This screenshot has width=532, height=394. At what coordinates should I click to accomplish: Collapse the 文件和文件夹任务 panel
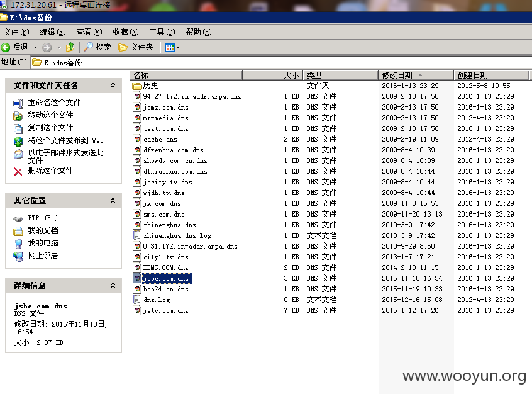(x=113, y=85)
